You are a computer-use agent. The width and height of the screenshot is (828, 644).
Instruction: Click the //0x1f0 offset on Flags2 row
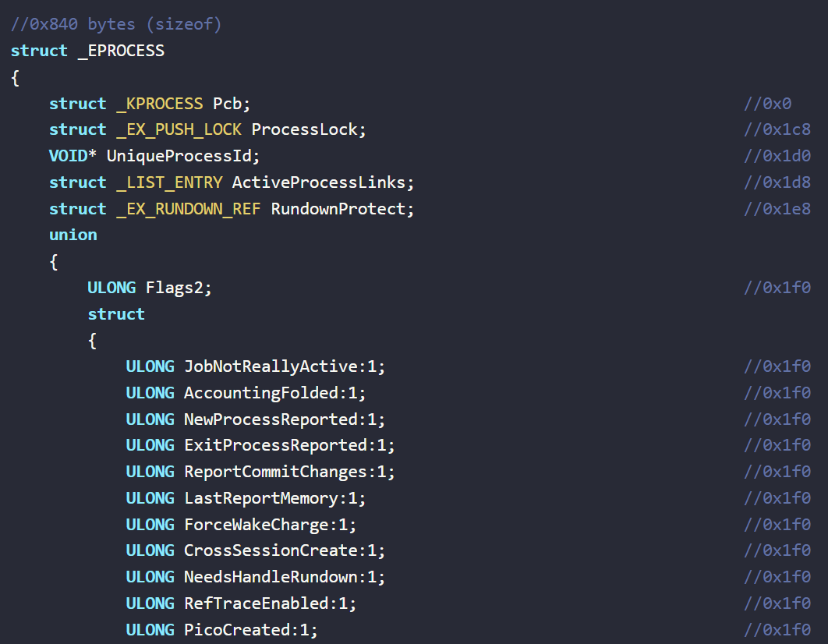[x=777, y=288]
